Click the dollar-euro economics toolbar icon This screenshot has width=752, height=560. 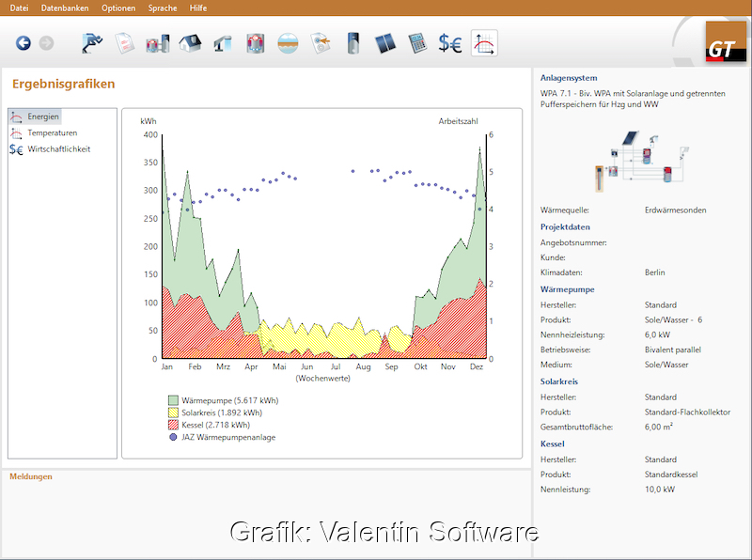tap(450, 42)
